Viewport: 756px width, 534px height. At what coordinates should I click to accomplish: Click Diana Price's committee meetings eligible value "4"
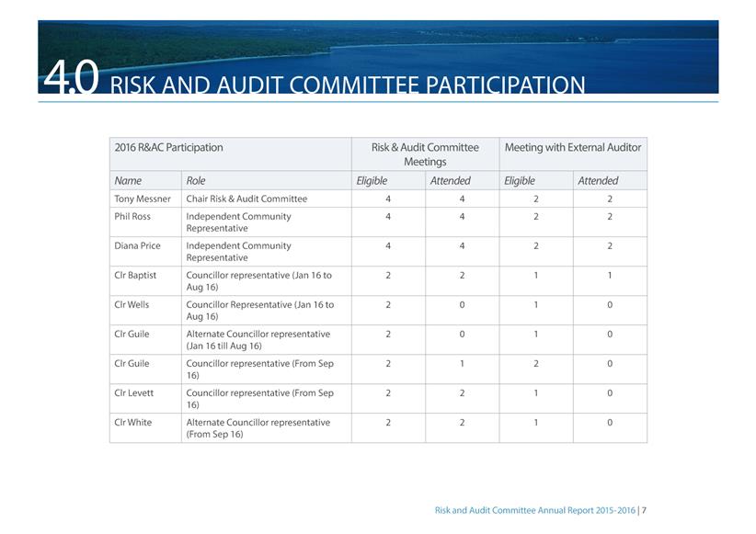click(x=388, y=245)
